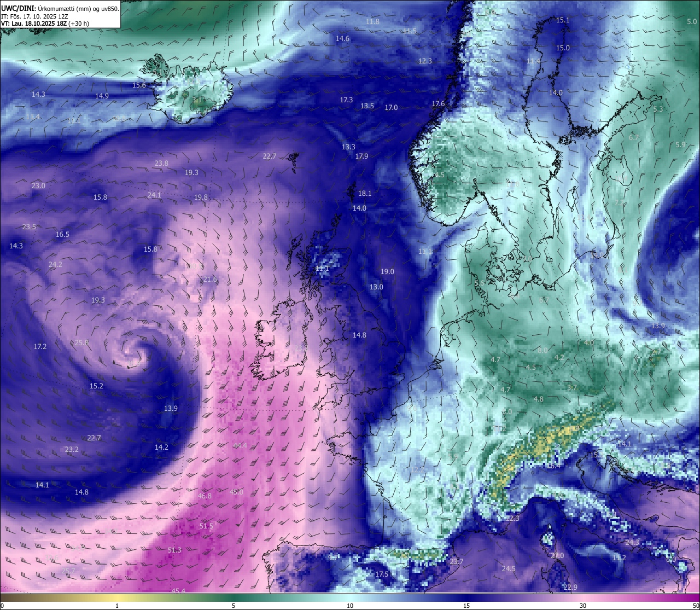Click the 51.5 precipitable water value
The height and width of the screenshot is (610, 700).
point(206,526)
